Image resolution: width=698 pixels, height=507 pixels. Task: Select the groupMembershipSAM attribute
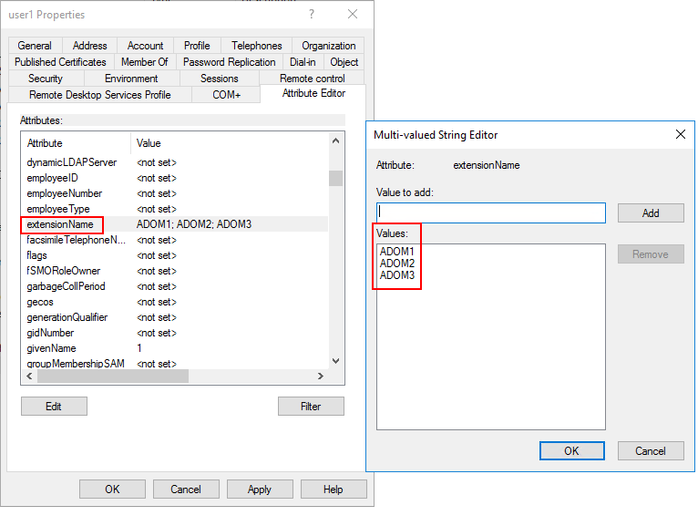tap(174, 364)
